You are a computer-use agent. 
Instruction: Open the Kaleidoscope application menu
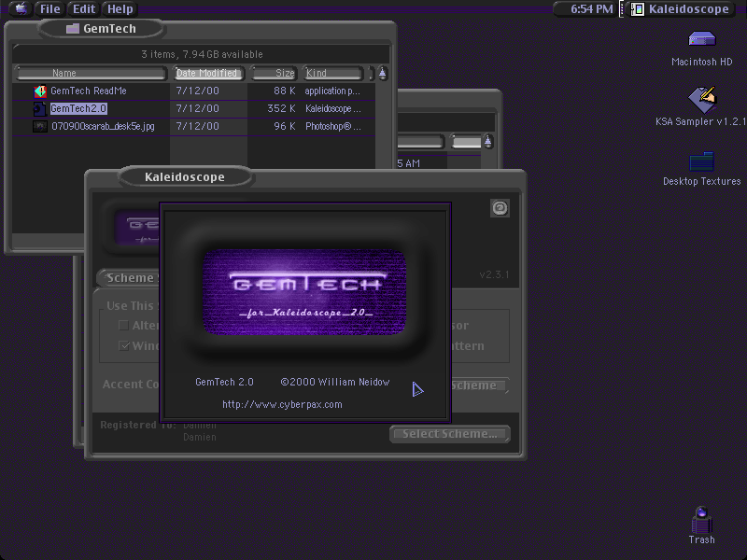pos(681,9)
